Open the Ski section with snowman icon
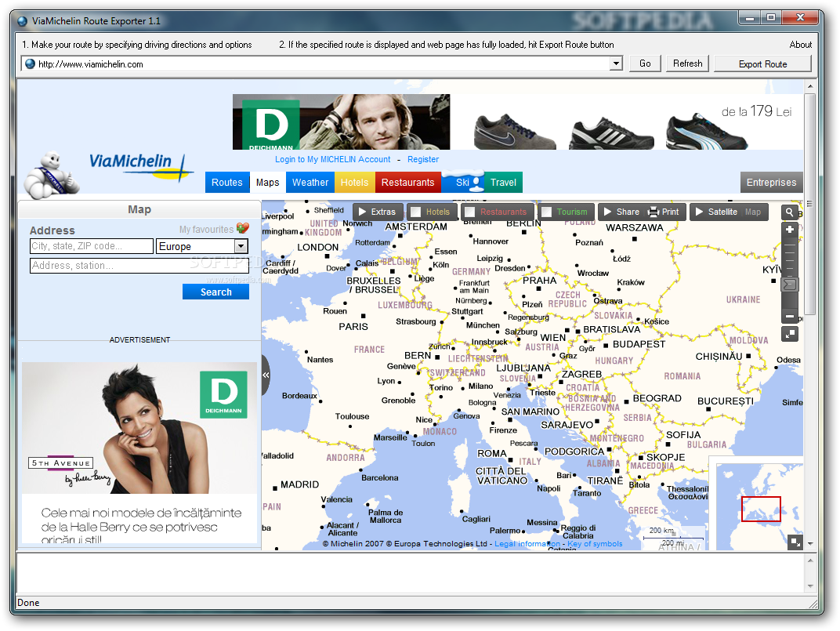This screenshot has height=631, width=840. point(463,183)
